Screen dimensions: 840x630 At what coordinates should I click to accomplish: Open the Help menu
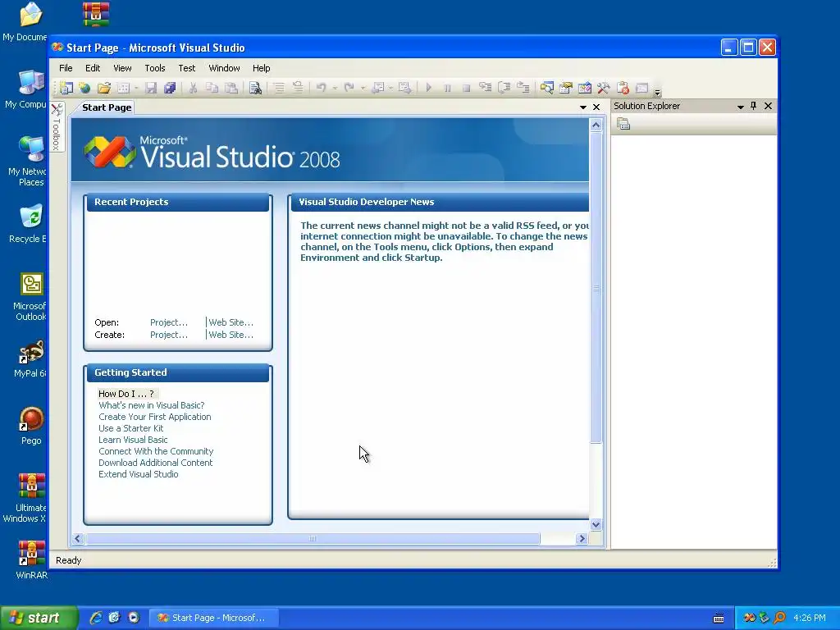point(262,68)
